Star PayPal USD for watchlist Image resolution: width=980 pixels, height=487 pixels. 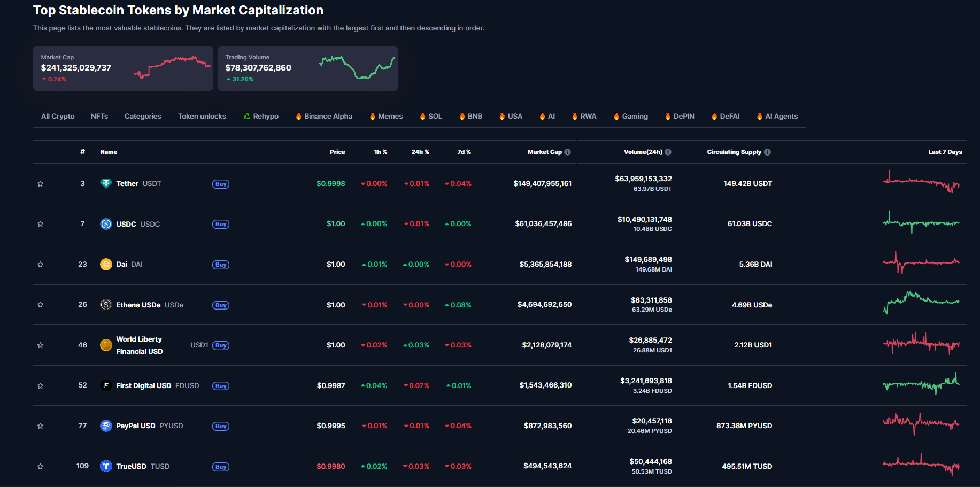coord(40,426)
